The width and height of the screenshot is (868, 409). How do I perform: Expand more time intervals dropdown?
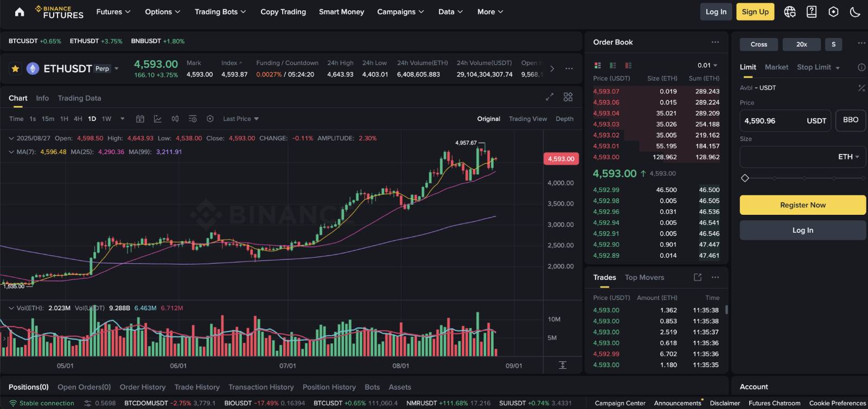click(x=122, y=119)
